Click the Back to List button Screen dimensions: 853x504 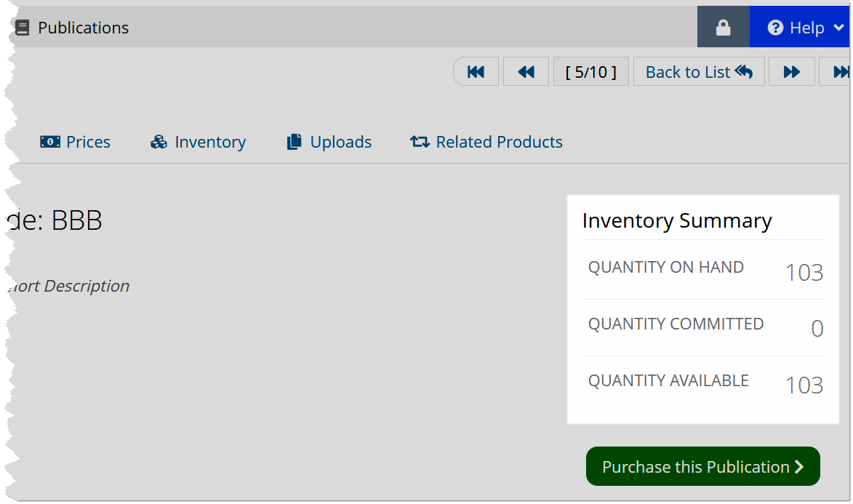tap(699, 72)
